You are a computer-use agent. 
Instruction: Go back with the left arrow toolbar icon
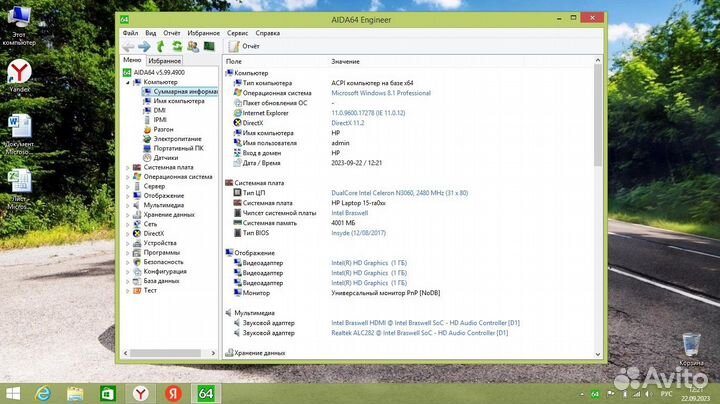pyautogui.click(x=128, y=46)
